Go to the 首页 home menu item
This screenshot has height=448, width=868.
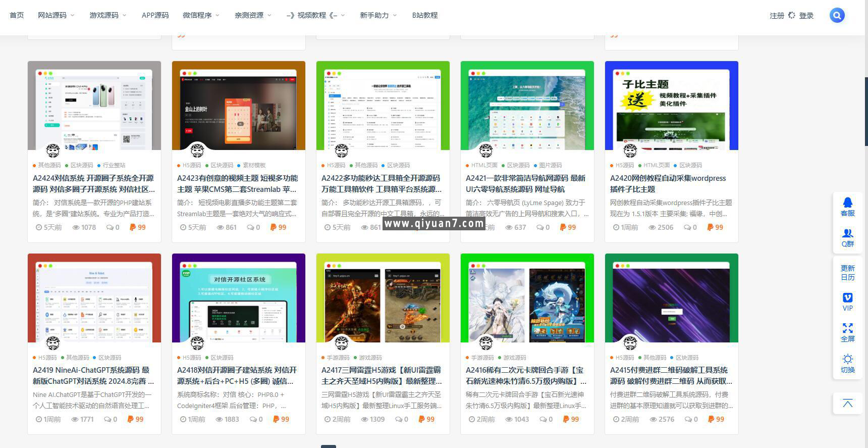(17, 15)
